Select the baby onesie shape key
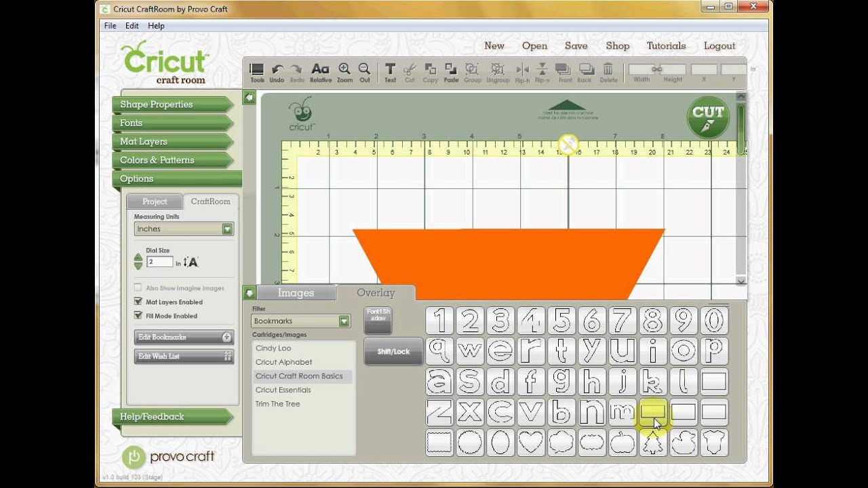This screenshot has width=868, height=488. [713, 442]
